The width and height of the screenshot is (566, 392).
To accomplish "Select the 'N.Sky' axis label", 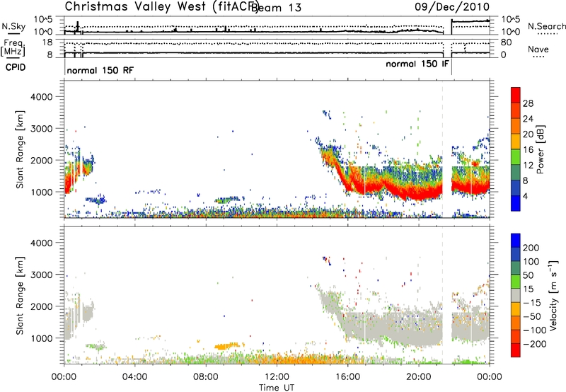I will [13, 26].
